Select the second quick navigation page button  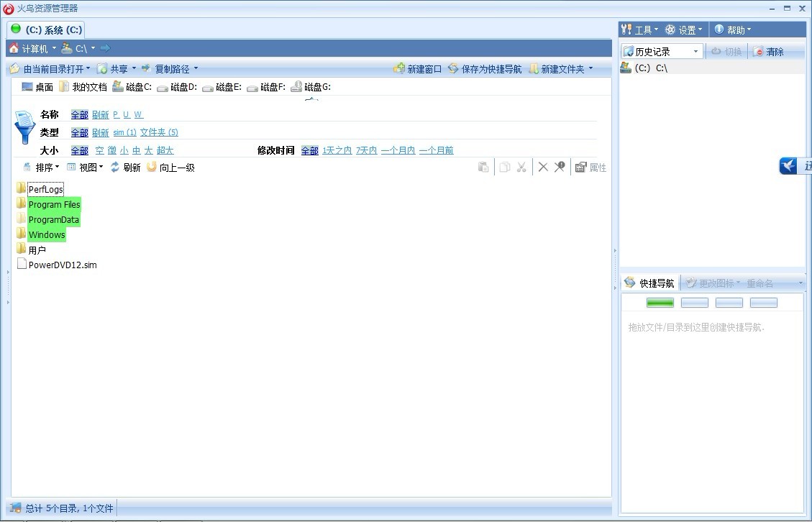(x=694, y=303)
